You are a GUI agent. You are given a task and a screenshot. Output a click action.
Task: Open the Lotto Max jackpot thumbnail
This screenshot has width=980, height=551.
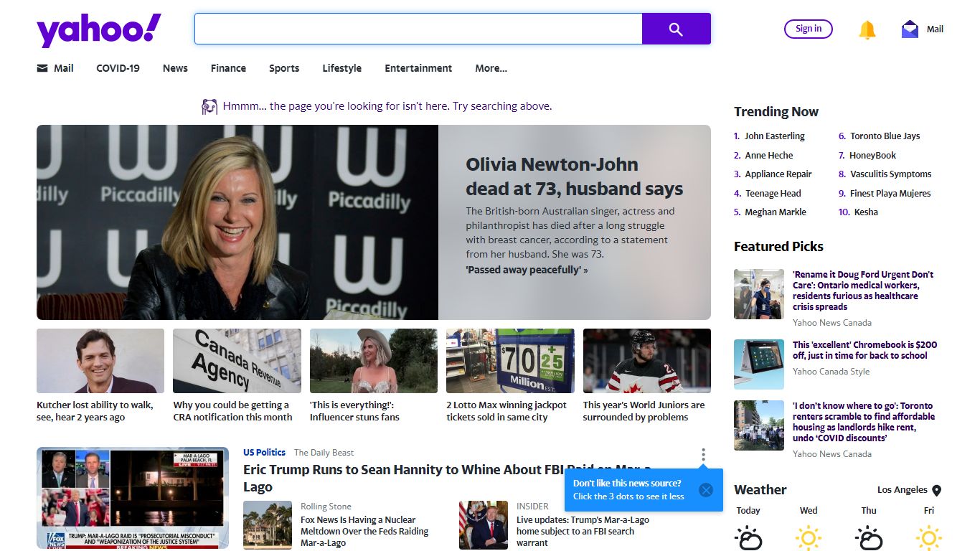point(510,361)
